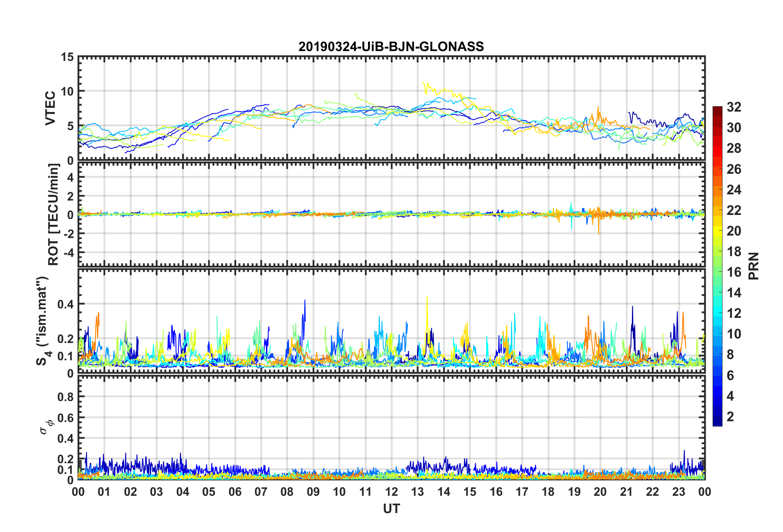Select x-axis tick label 05
The height and width of the screenshot is (532, 783).
click(x=209, y=492)
